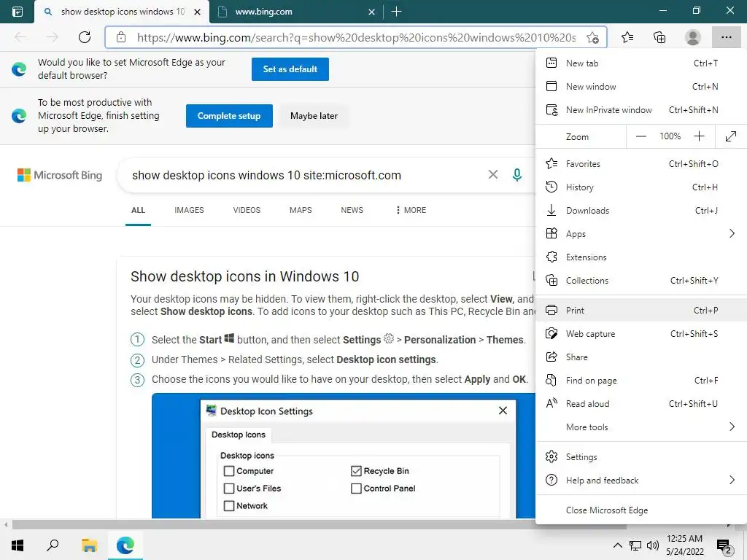Open Extensions from the menu
747x560 pixels.
(641, 257)
